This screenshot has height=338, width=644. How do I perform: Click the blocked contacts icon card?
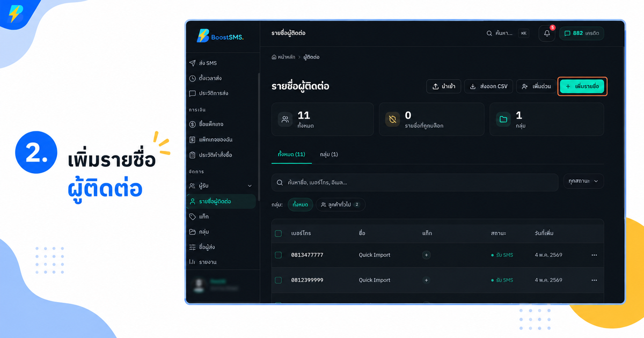pos(393,119)
